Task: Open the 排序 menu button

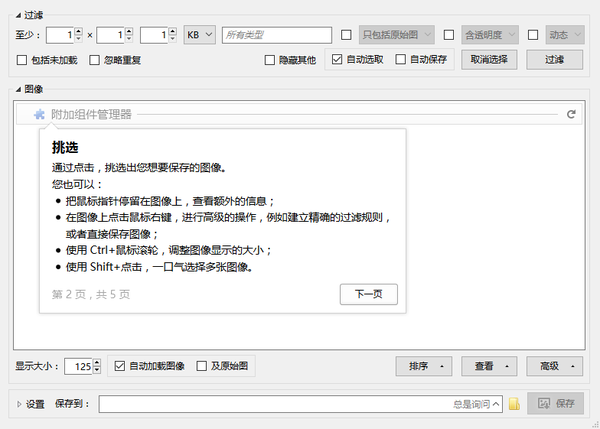Action: (x=424, y=366)
